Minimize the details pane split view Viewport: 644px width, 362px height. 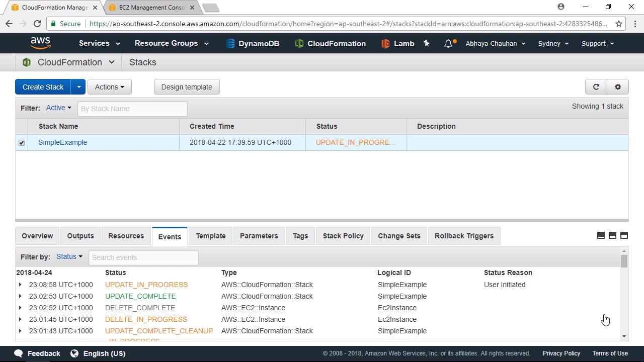point(601,235)
